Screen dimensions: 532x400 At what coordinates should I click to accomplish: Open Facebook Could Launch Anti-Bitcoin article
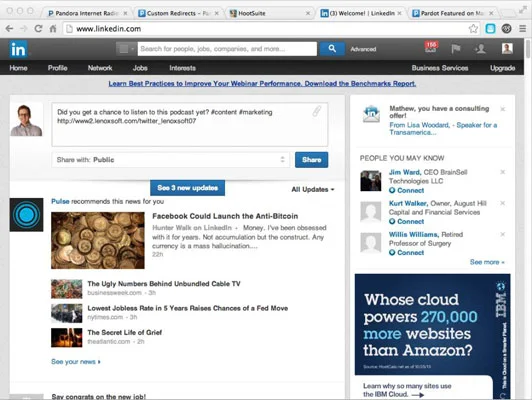pyautogui.click(x=225, y=216)
